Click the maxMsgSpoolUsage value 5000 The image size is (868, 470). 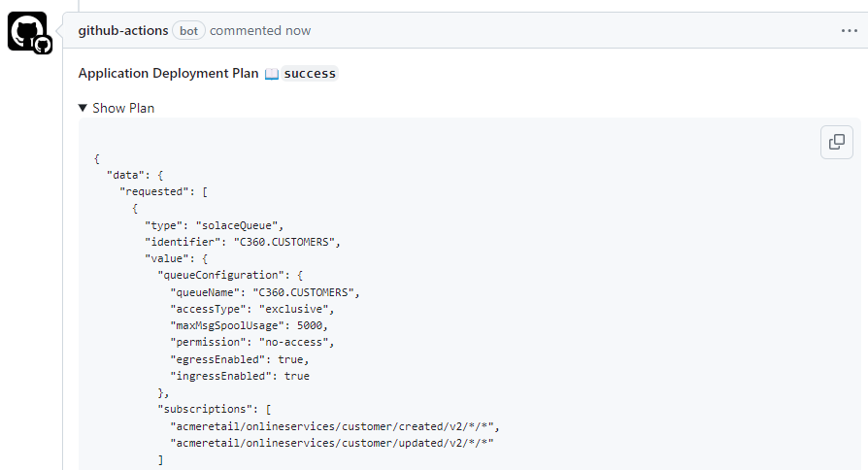click(x=311, y=325)
